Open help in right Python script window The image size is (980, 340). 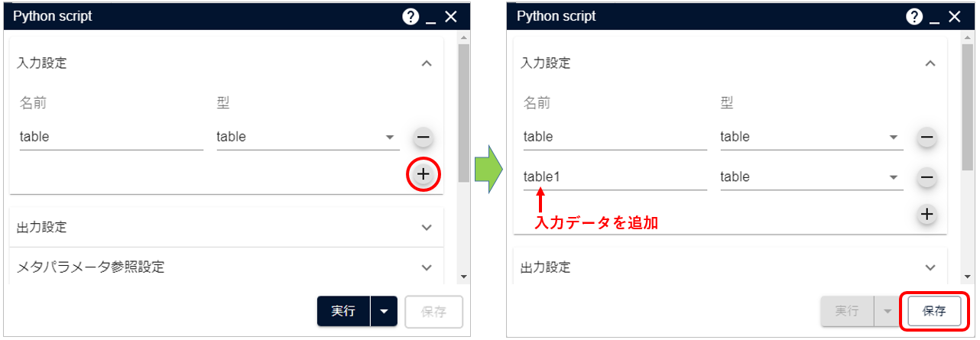click(x=914, y=17)
